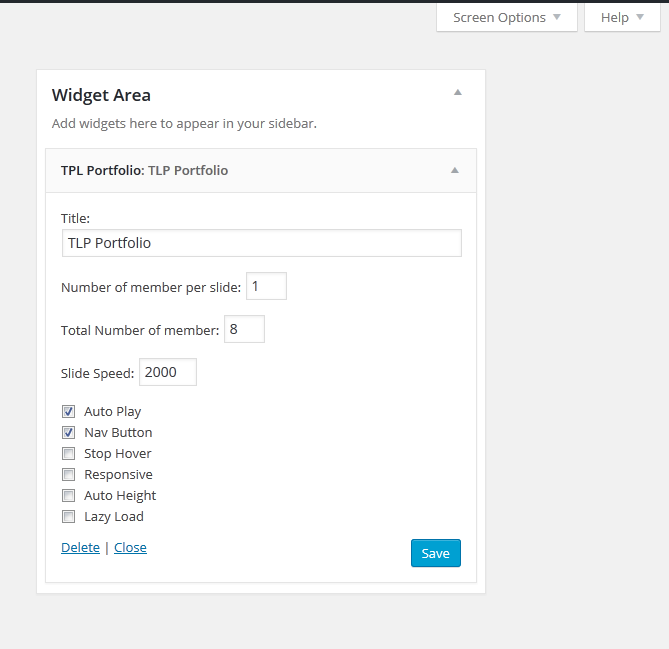Disable the Nav Button checkbox
The image size is (669, 649).
coord(69,433)
